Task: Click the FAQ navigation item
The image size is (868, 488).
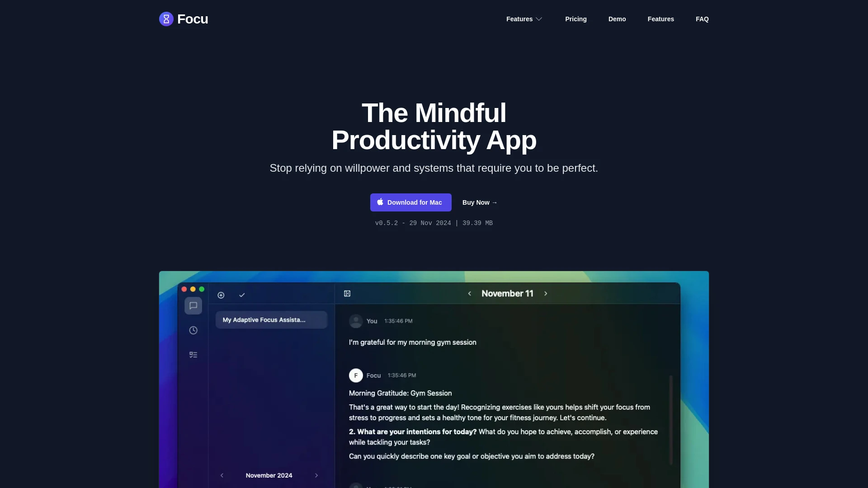Action: tap(702, 19)
